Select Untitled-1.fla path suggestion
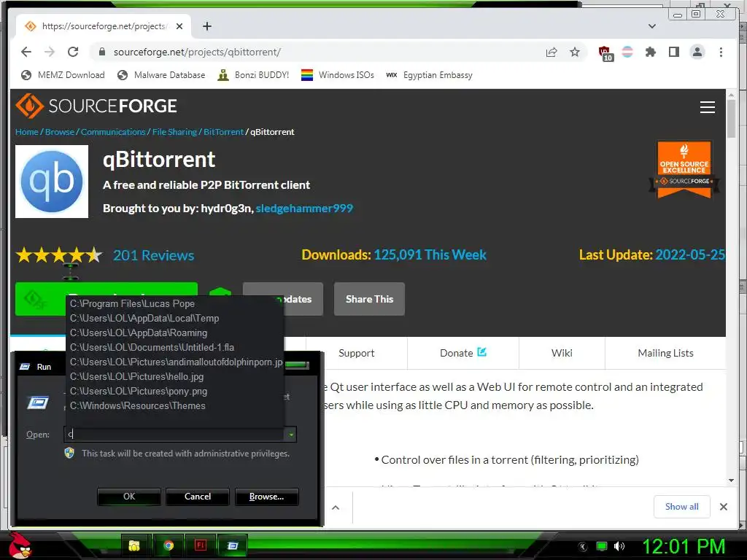Viewport: 747px width, 560px height. coord(174,348)
